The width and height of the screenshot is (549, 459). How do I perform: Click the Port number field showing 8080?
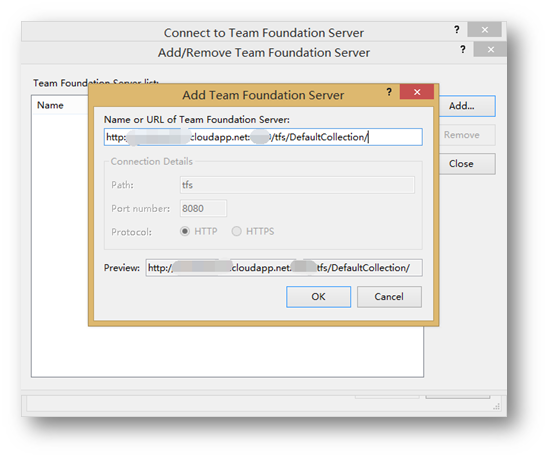(203, 208)
